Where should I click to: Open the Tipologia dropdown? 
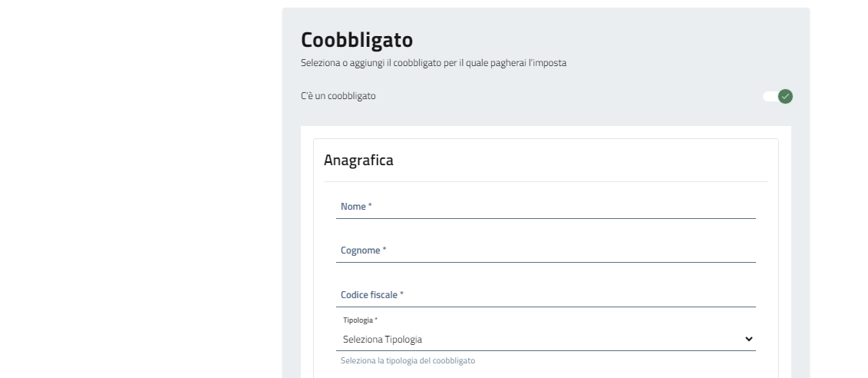click(x=545, y=339)
